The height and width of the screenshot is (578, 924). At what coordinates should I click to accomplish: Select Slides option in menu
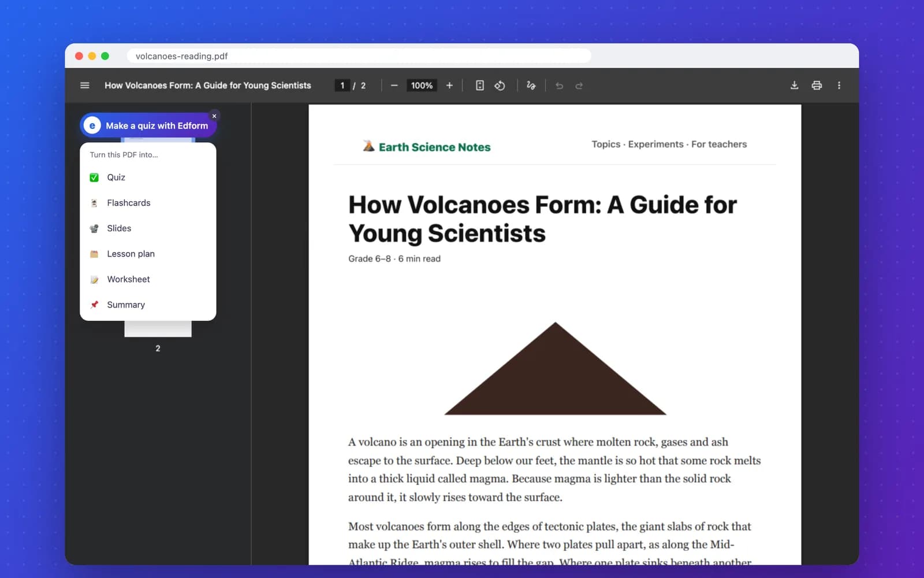click(x=148, y=228)
